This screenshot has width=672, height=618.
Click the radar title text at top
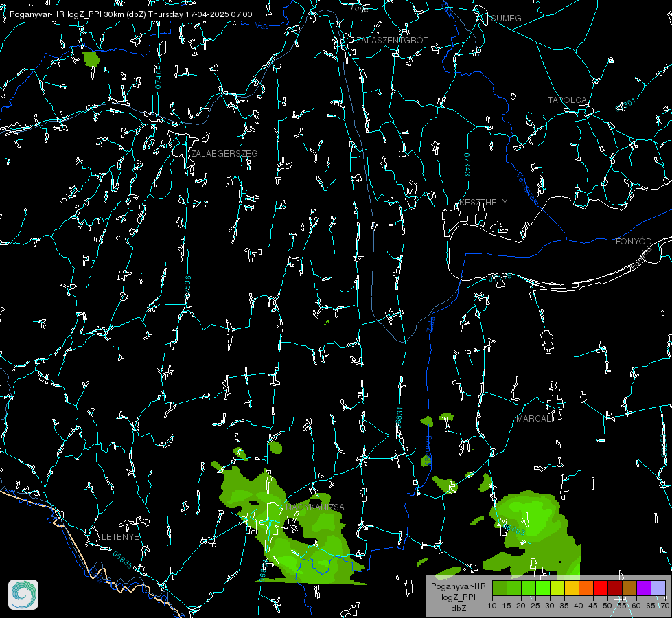130,14
